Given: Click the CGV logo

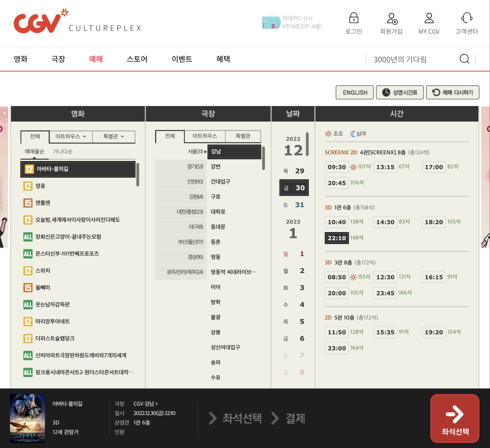Looking at the screenshot, I should [x=41, y=21].
